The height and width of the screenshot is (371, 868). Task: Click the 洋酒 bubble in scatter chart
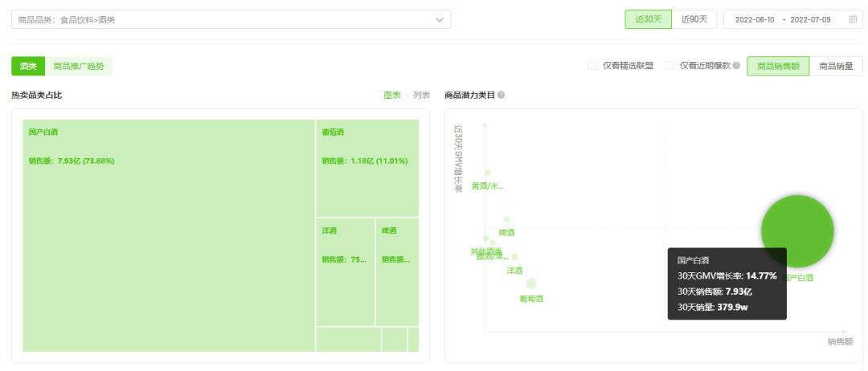point(515,257)
